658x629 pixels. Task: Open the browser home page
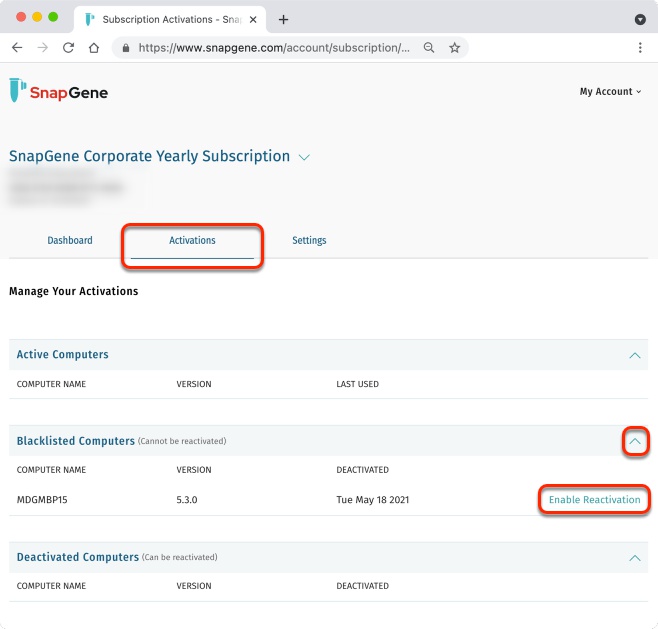pos(94,47)
